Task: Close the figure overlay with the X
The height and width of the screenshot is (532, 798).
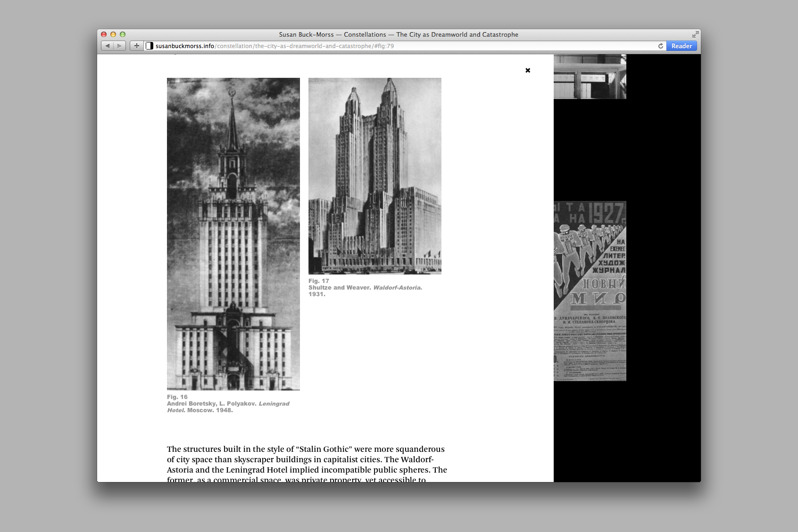Action: pos(528,70)
